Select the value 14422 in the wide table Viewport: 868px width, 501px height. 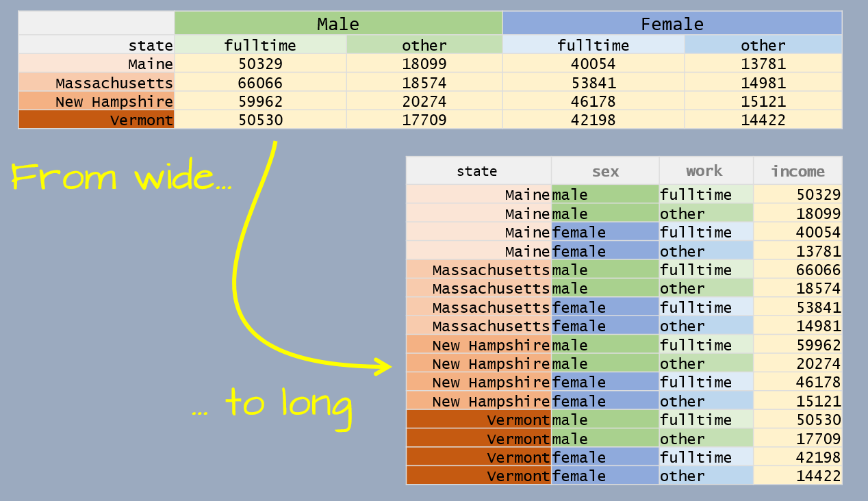tap(762, 120)
